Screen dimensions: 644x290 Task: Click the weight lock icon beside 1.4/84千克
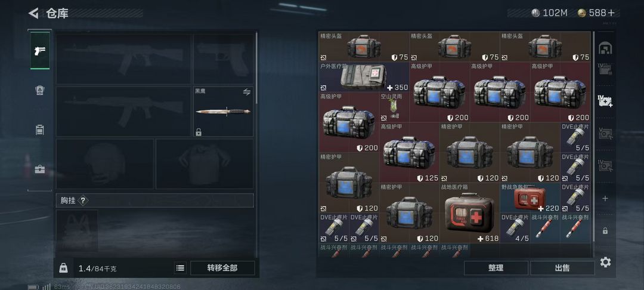pos(63,269)
